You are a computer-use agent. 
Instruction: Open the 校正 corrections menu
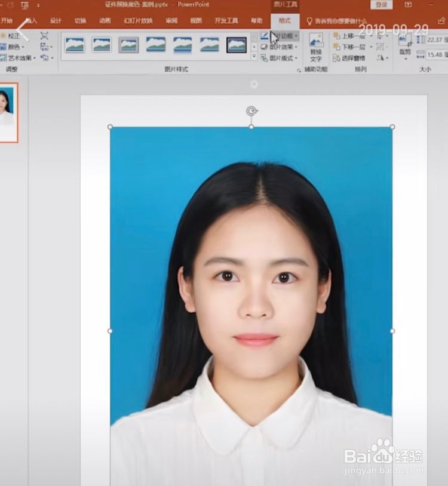point(11,36)
